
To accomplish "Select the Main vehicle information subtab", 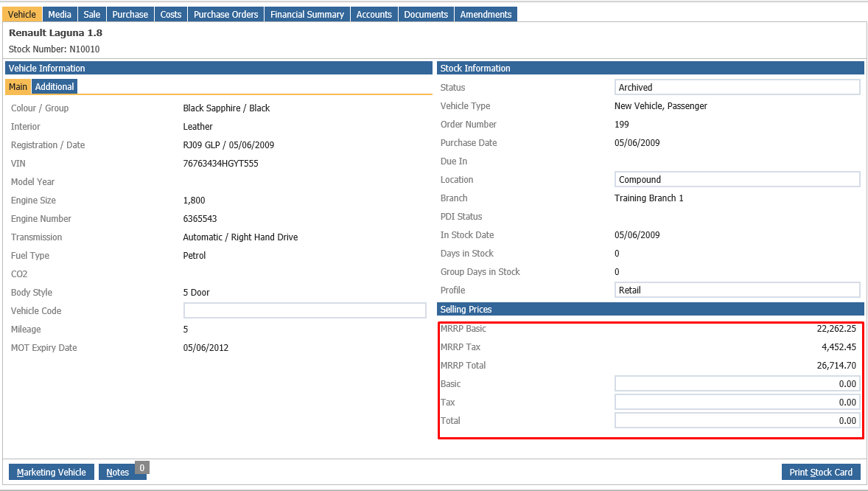I will click(18, 86).
